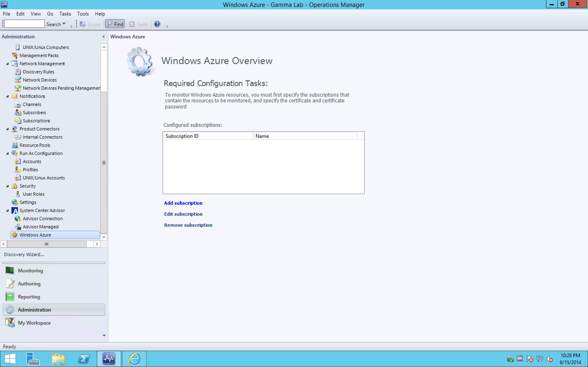Open Internet Explorer from the taskbar
Image resolution: width=588 pixels, height=367 pixels.
tap(134, 358)
